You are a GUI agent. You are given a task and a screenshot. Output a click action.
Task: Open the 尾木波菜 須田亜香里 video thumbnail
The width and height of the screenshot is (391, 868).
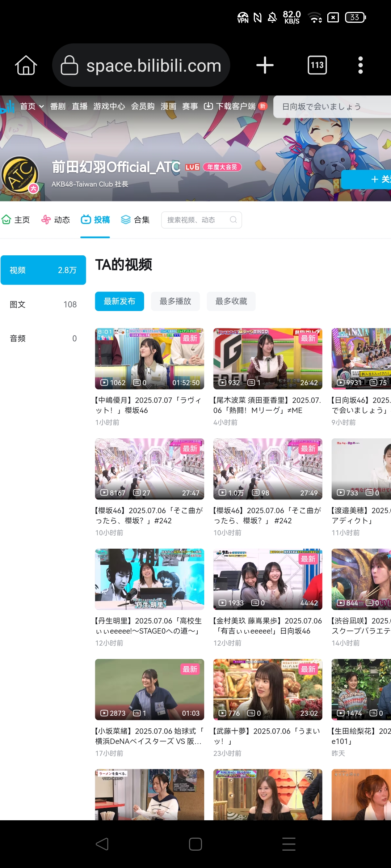tap(268, 359)
